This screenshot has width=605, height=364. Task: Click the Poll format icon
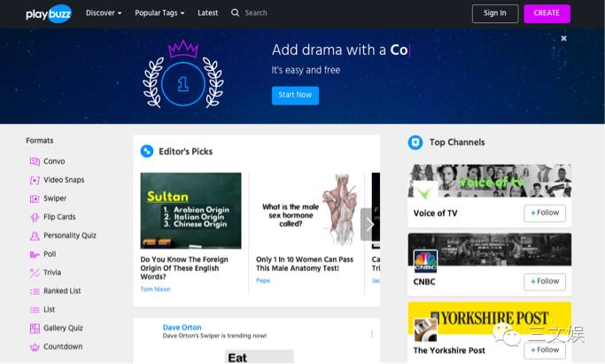[x=35, y=254]
